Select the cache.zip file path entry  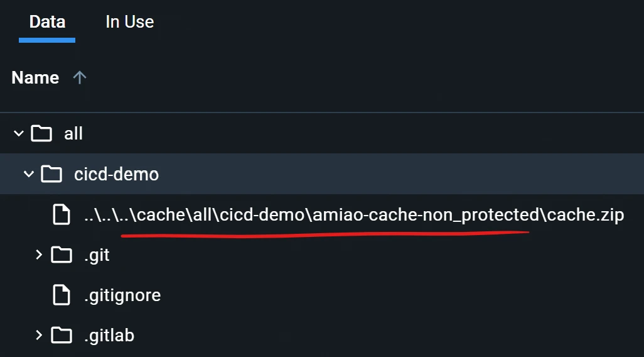[354, 215]
